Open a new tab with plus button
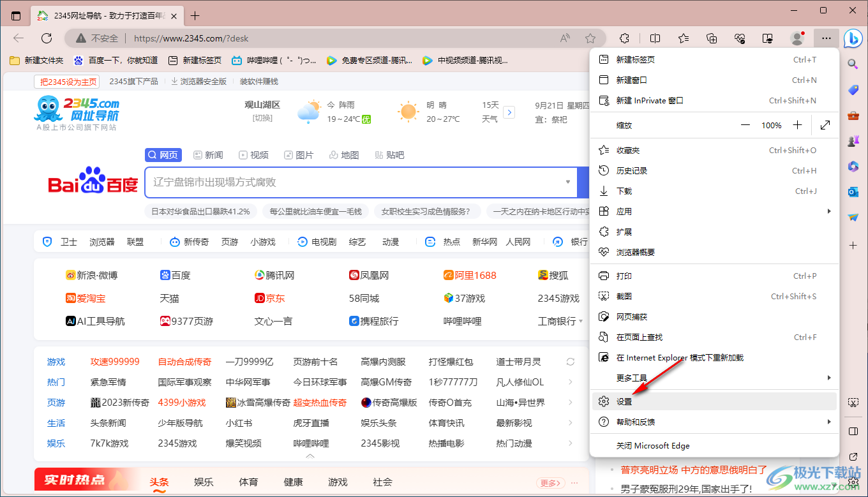The height and width of the screenshot is (497, 868). [x=195, y=16]
